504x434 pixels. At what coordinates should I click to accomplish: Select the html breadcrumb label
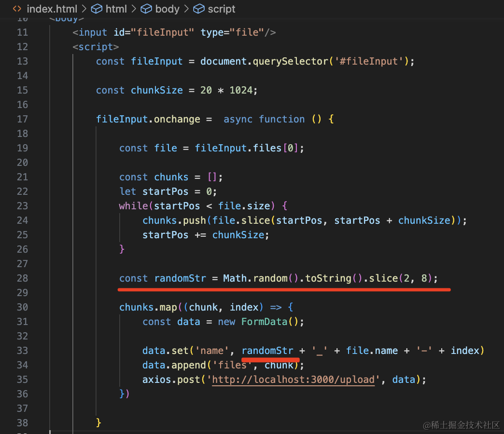(x=116, y=9)
